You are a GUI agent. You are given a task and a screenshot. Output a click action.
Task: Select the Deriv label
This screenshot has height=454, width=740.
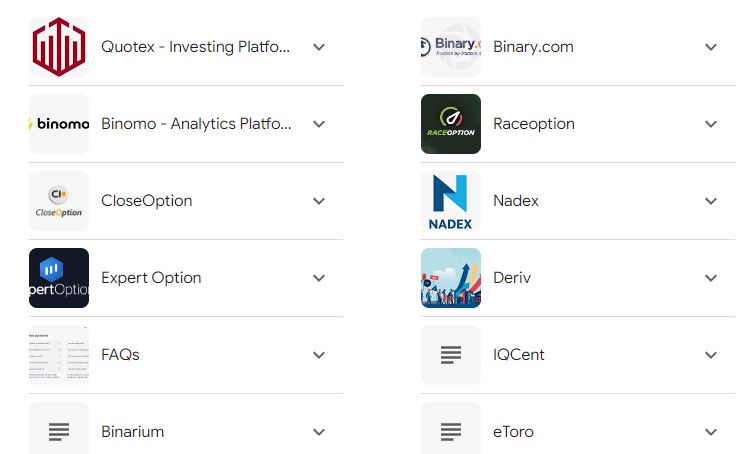point(512,277)
